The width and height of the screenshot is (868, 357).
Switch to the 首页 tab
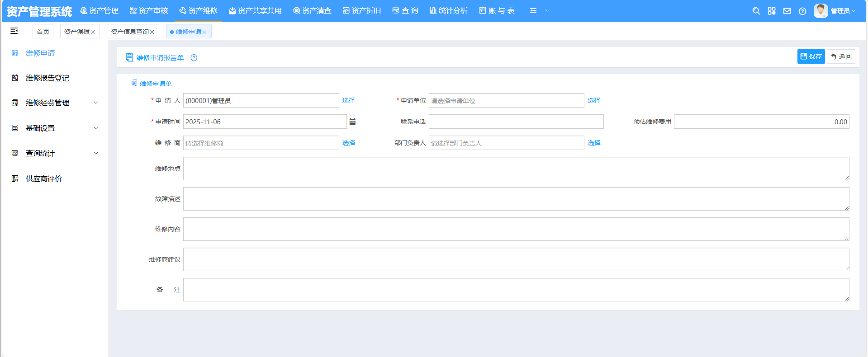[43, 32]
